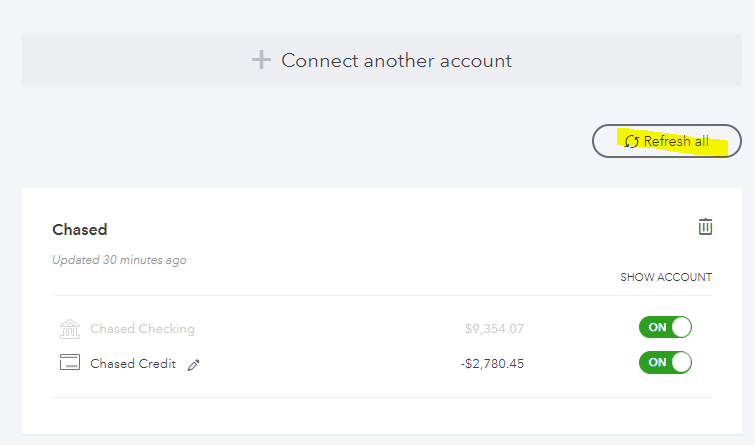755x445 pixels.
Task: Disable the Chased Credit ON switch
Action: coord(665,362)
